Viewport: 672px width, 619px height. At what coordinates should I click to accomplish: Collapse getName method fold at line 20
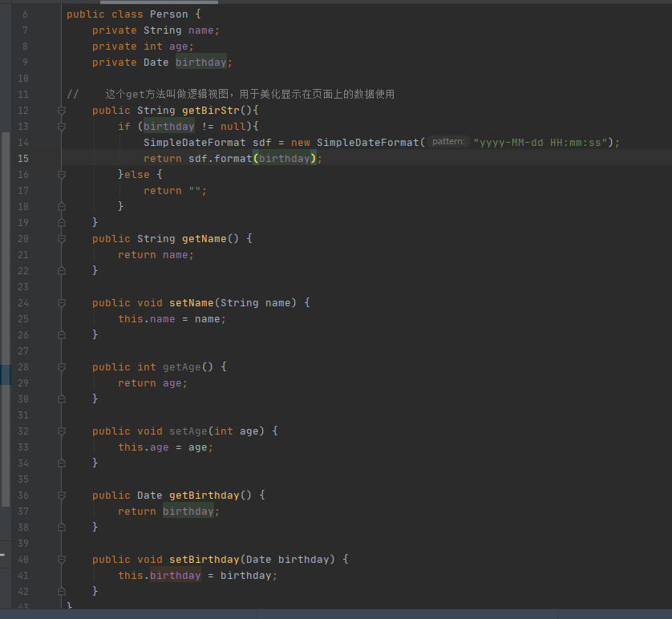click(x=61, y=239)
